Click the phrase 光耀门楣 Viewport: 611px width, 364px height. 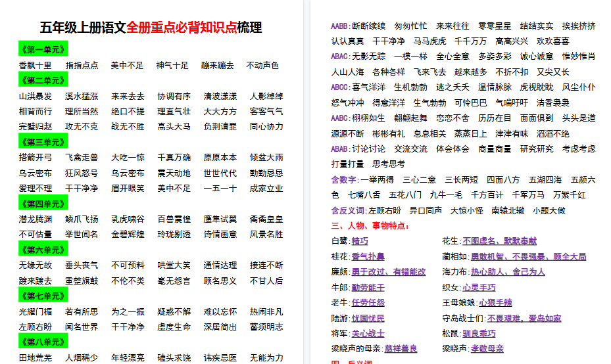pyautogui.click(x=35, y=311)
